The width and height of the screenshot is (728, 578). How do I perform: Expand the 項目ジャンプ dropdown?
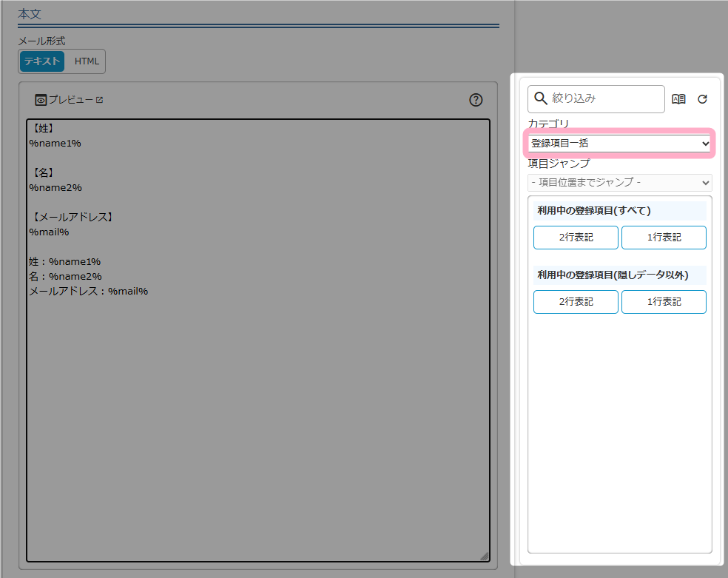[x=620, y=183]
